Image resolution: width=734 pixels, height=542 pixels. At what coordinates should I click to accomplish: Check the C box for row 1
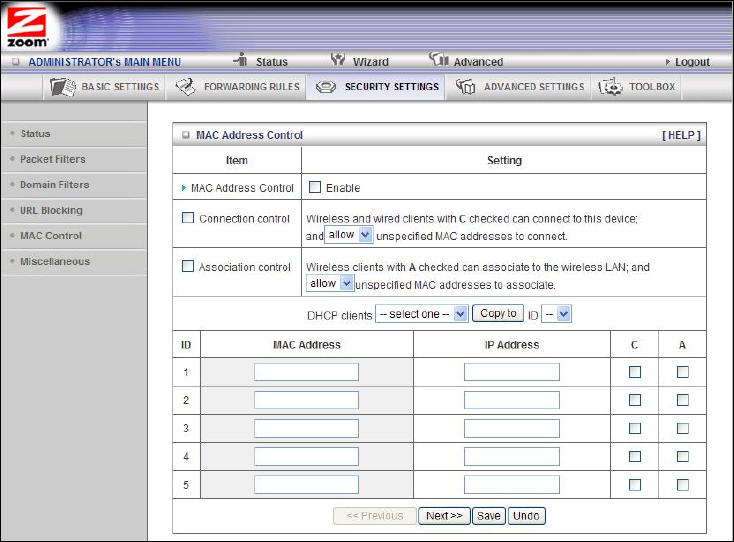pyautogui.click(x=635, y=372)
